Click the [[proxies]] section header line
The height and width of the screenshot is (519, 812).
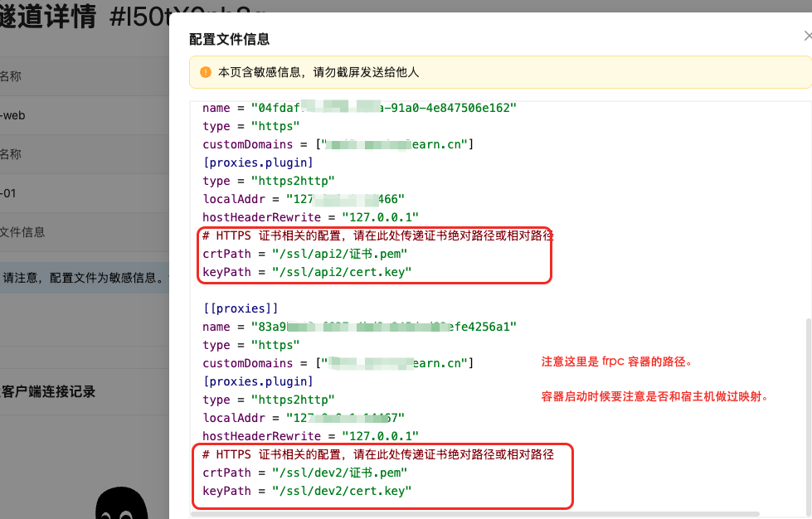click(x=241, y=308)
